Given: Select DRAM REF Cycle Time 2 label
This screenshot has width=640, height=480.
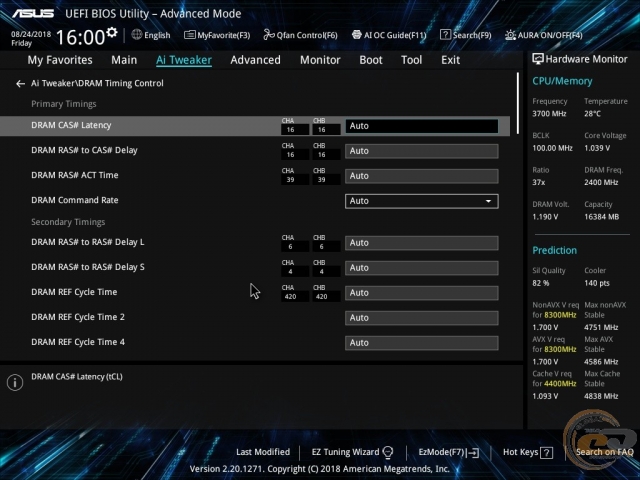Looking at the screenshot, I should pyautogui.click(x=78, y=317).
